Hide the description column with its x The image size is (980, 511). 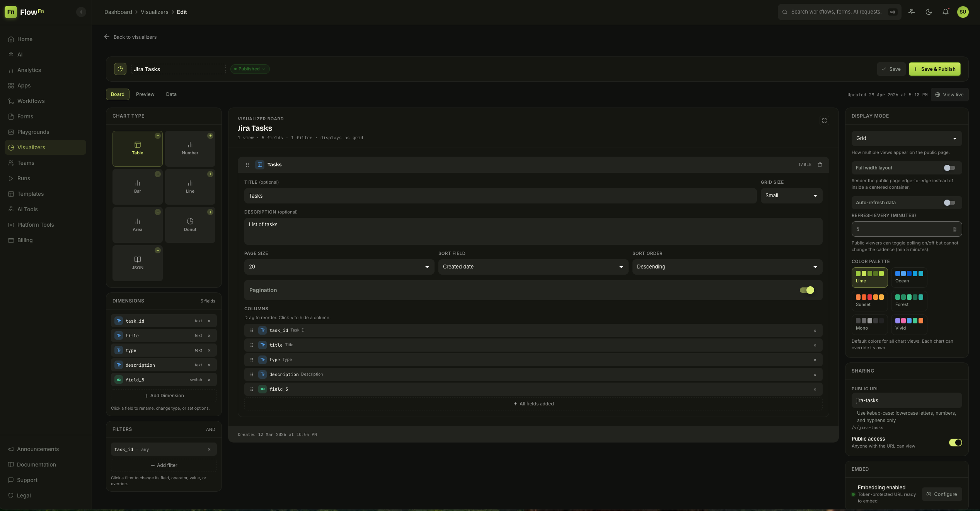(x=815, y=375)
